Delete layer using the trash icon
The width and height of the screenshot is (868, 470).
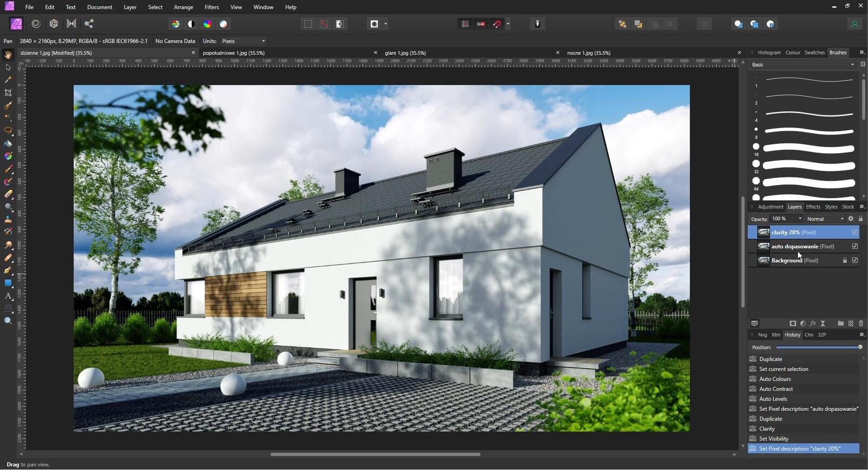[x=861, y=323]
